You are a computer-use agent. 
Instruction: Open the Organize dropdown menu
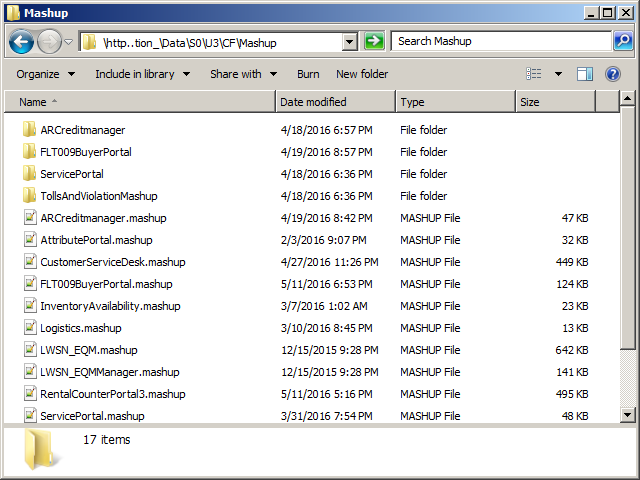coord(45,74)
